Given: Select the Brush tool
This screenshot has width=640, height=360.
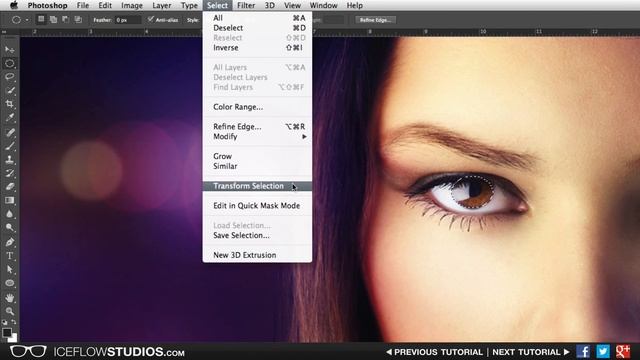Looking at the screenshot, I should pyautogui.click(x=10, y=146).
